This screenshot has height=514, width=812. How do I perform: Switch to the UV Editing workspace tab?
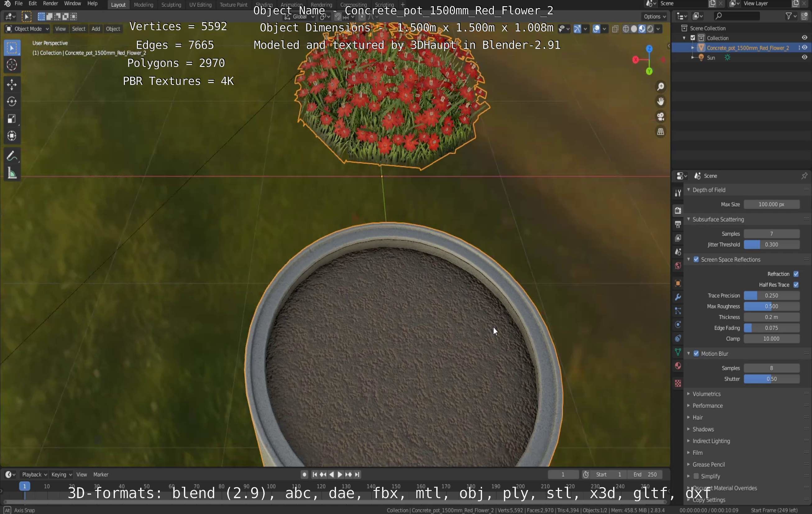coord(200,5)
